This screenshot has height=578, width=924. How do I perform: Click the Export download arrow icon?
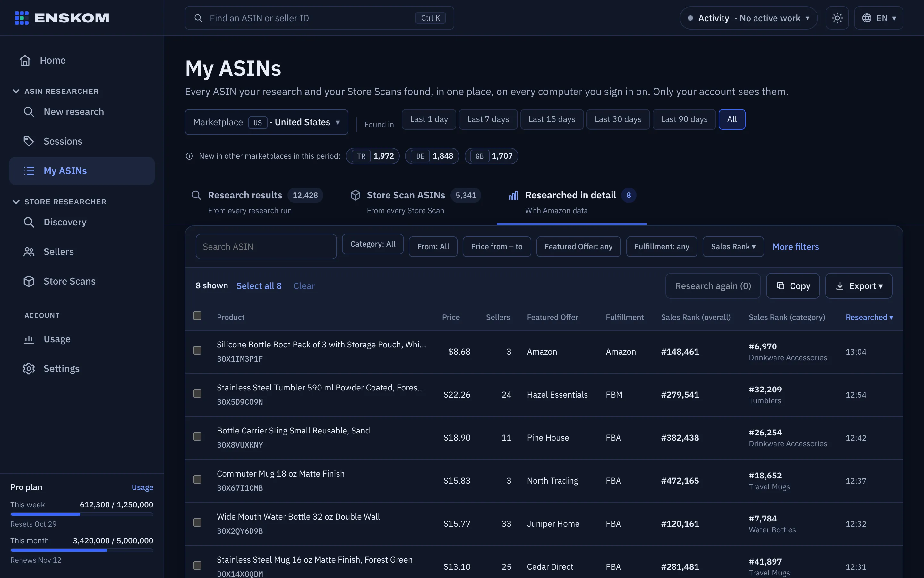tap(840, 286)
